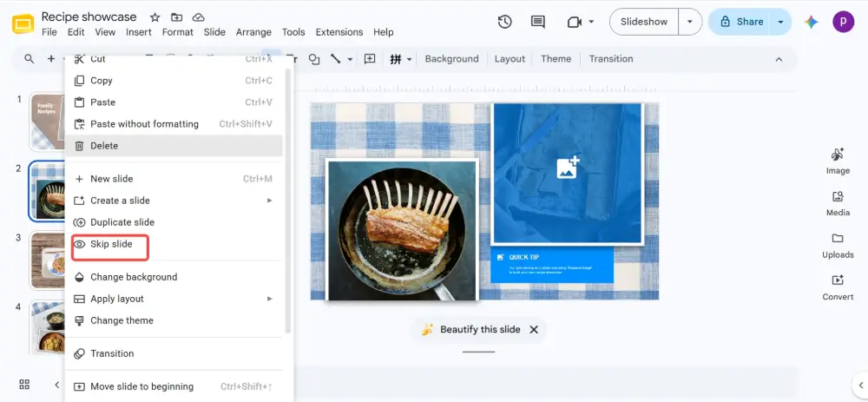Click the search menus magnifier icon
This screenshot has height=402, width=868.
click(30, 59)
